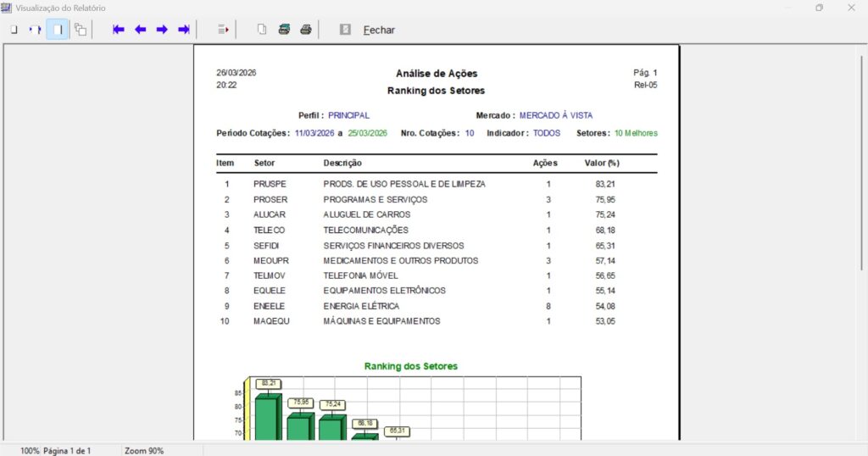Click the Zoom 90% status bar panel

144,451
